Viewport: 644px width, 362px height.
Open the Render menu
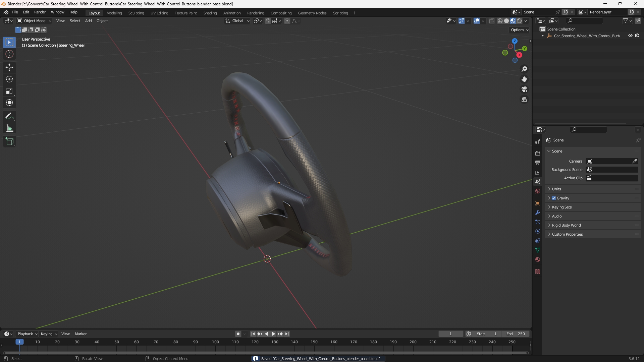[40, 12]
